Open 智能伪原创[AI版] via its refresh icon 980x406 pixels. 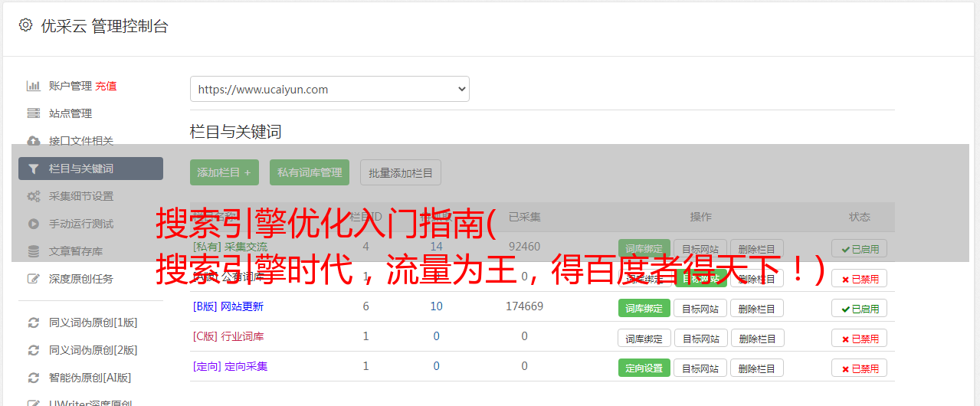(x=33, y=378)
